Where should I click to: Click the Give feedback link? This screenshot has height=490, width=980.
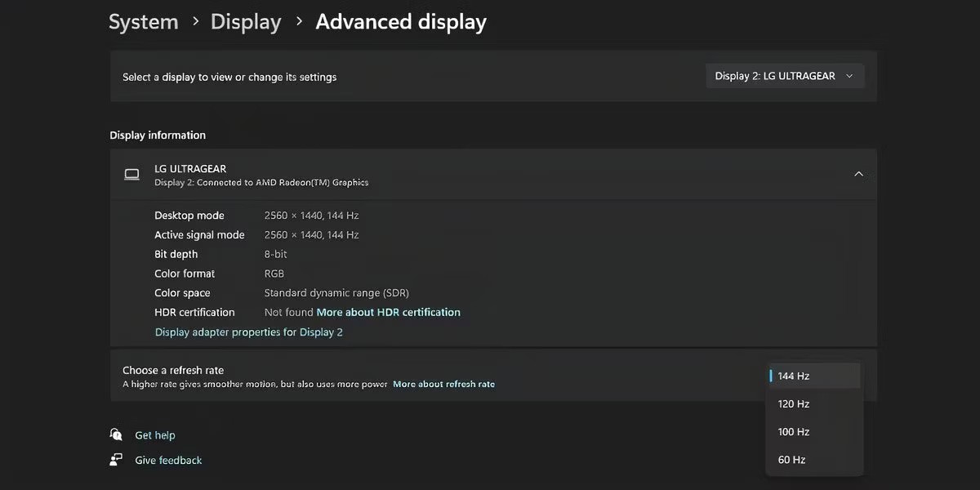click(x=168, y=461)
